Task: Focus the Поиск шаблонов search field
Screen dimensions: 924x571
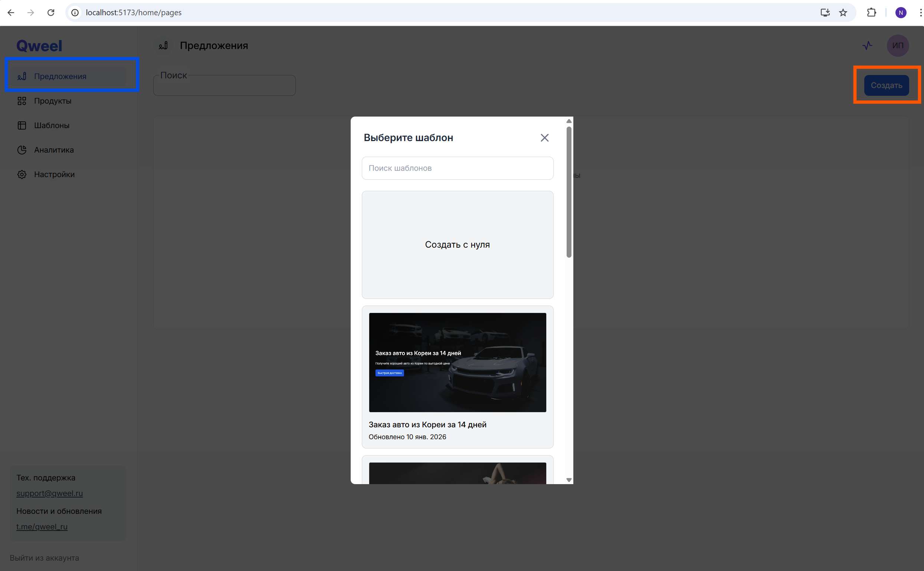Action: click(457, 168)
